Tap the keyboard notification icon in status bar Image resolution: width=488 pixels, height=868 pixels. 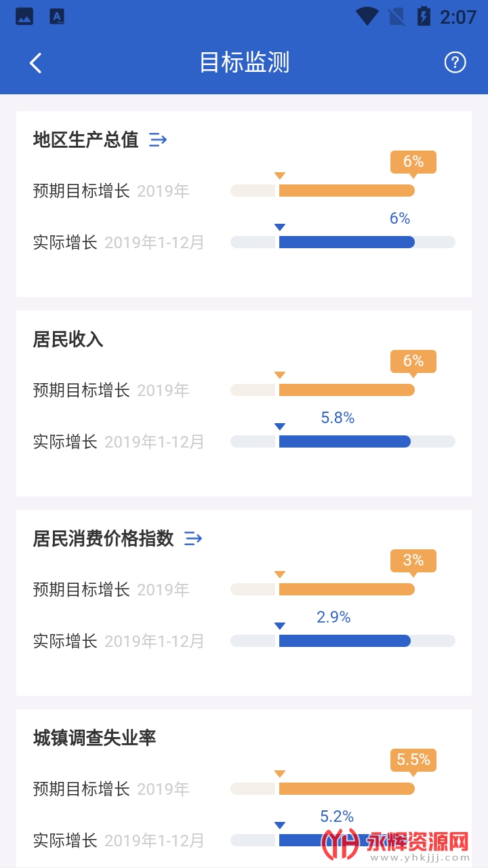(58, 16)
